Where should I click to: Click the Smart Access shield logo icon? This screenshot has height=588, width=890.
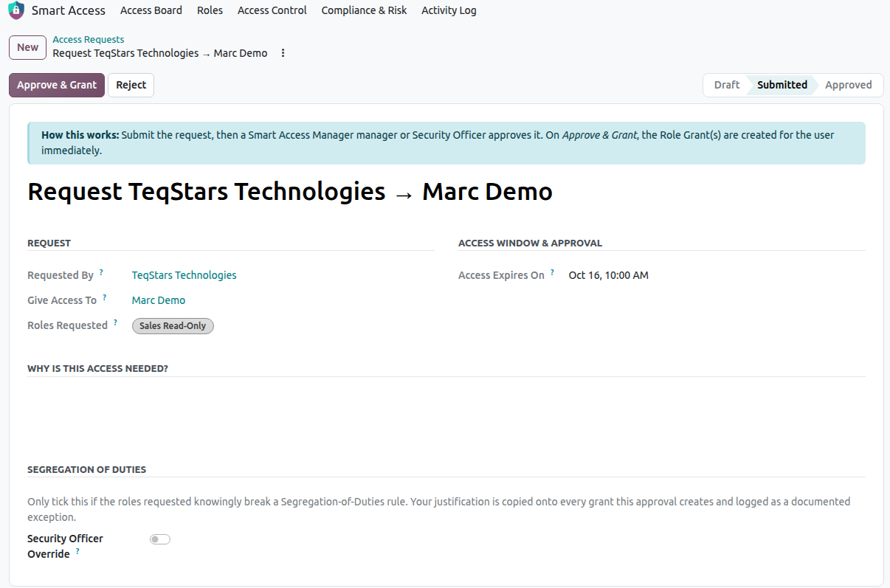[x=16, y=10]
